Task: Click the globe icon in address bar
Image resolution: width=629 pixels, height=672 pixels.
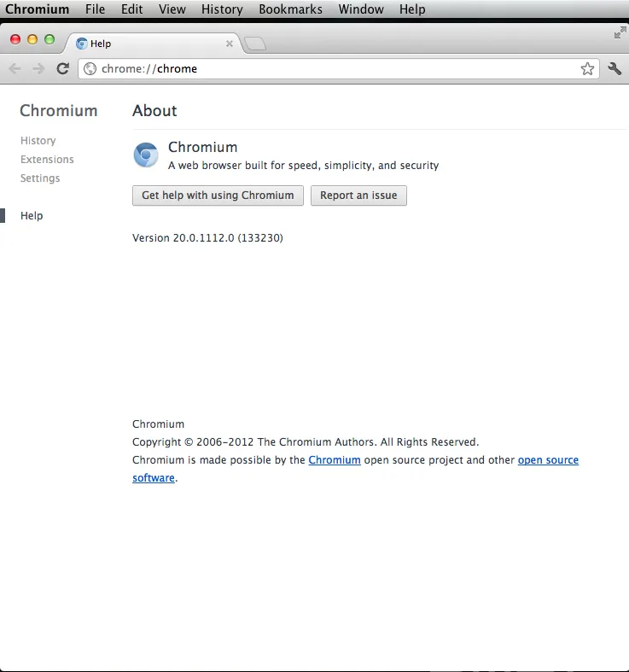Action: click(90, 69)
